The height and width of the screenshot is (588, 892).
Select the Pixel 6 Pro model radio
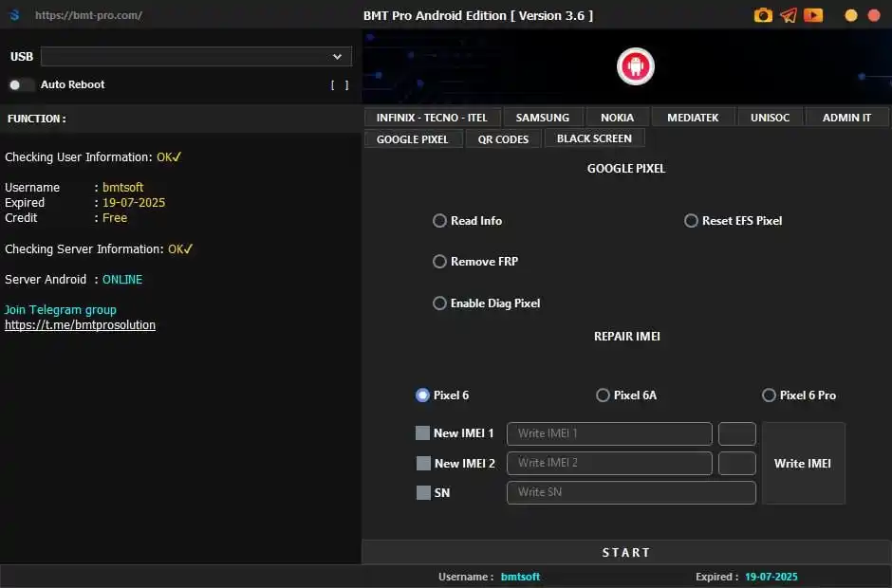tap(769, 395)
